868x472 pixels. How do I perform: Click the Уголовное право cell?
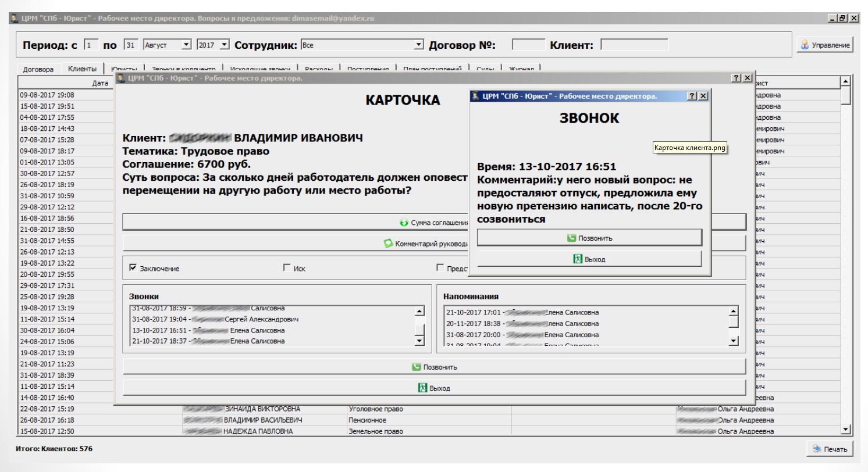click(x=429, y=409)
